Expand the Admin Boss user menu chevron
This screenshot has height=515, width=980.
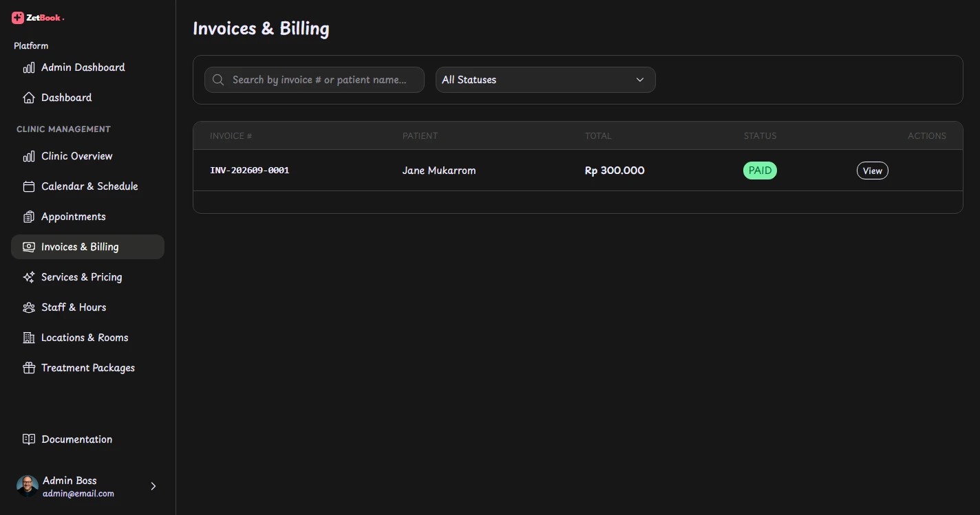(x=153, y=486)
